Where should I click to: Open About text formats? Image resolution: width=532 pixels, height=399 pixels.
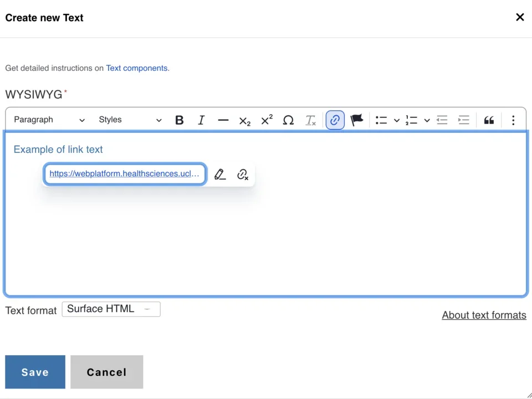point(484,315)
